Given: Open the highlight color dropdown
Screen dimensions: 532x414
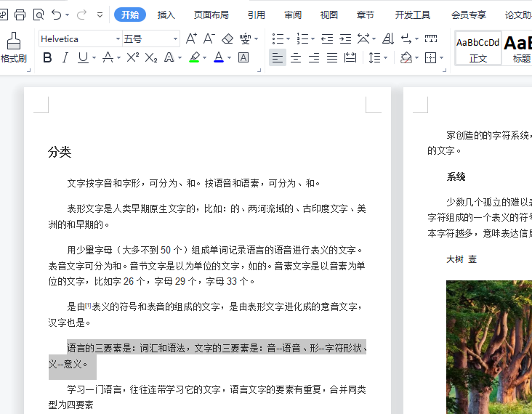Looking at the screenshot, I should pos(205,58).
